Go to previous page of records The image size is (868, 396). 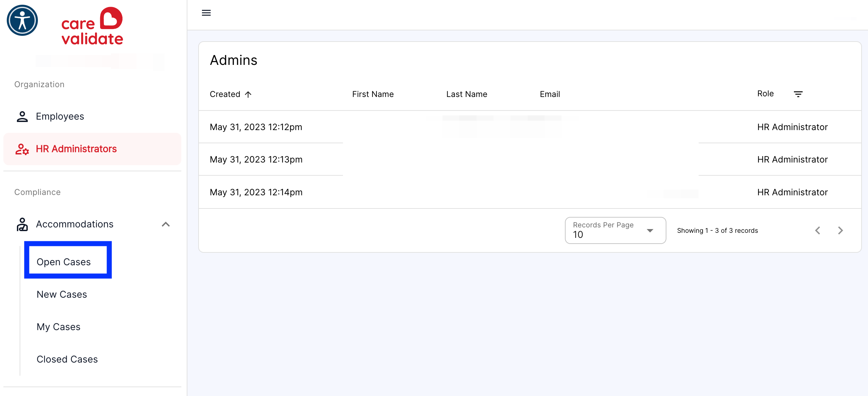tap(818, 230)
